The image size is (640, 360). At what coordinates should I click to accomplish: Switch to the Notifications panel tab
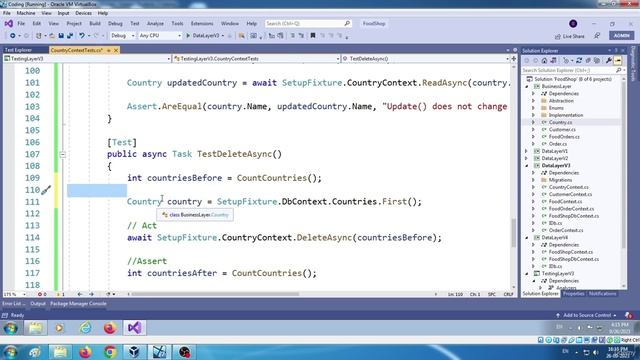[602, 294]
